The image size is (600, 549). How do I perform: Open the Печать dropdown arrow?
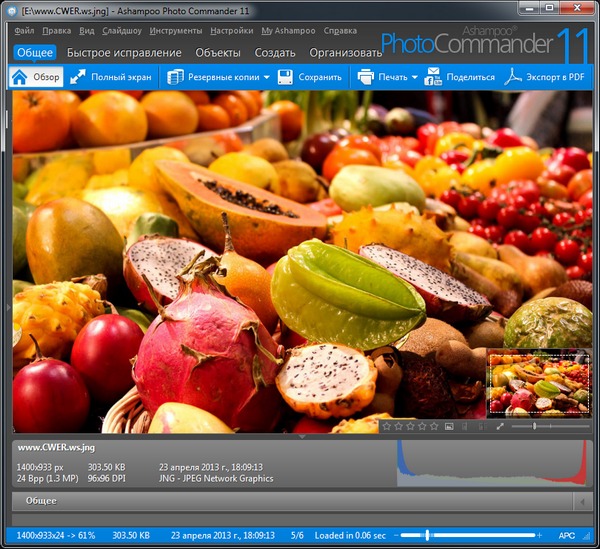pyautogui.click(x=414, y=77)
